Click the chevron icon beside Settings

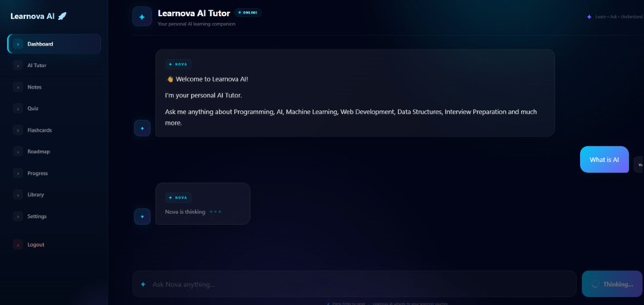[18, 216]
